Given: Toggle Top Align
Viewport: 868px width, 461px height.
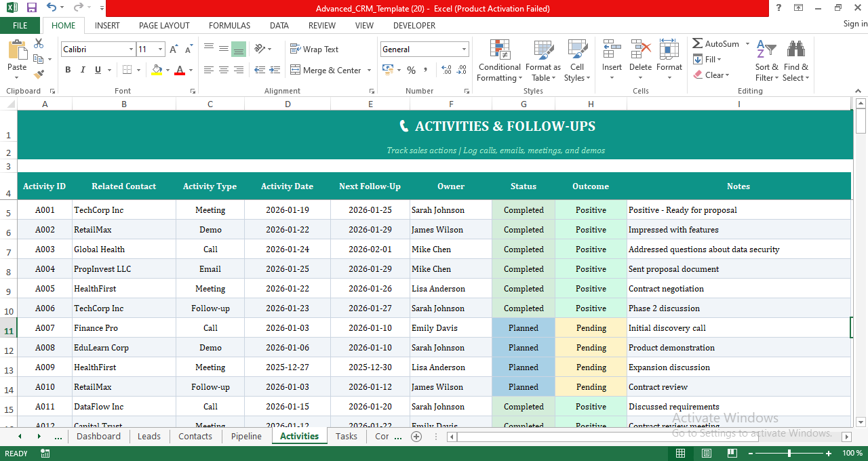Looking at the screenshot, I should (x=209, y=49).
